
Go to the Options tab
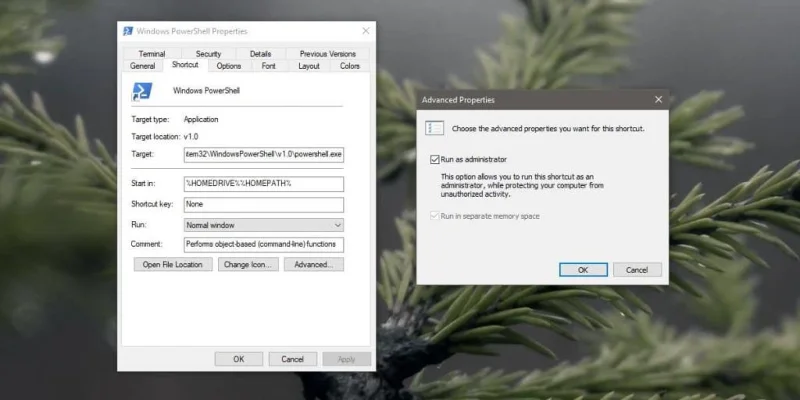pyautogui.click(x=229, y=66)
